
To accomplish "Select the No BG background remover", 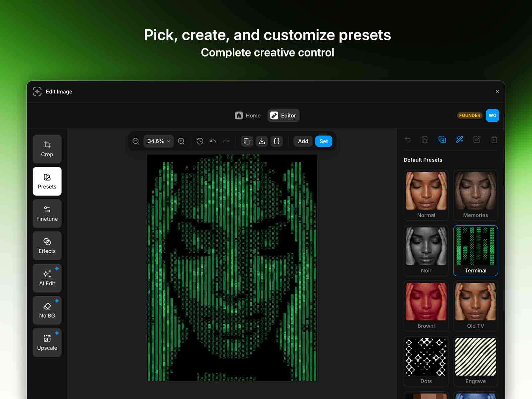I will (47, 310).
